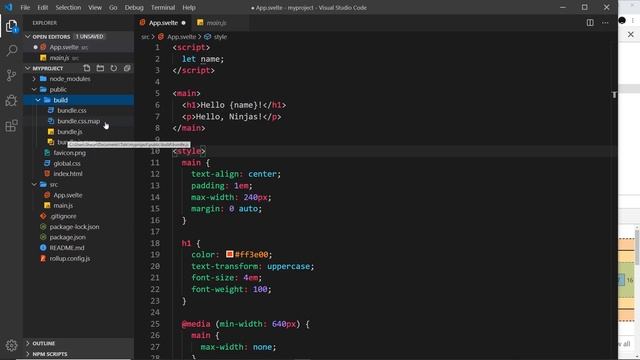640x360 pixels.
Task: Collapse the src folder in Explorer
Action: (x=34, y=184)
